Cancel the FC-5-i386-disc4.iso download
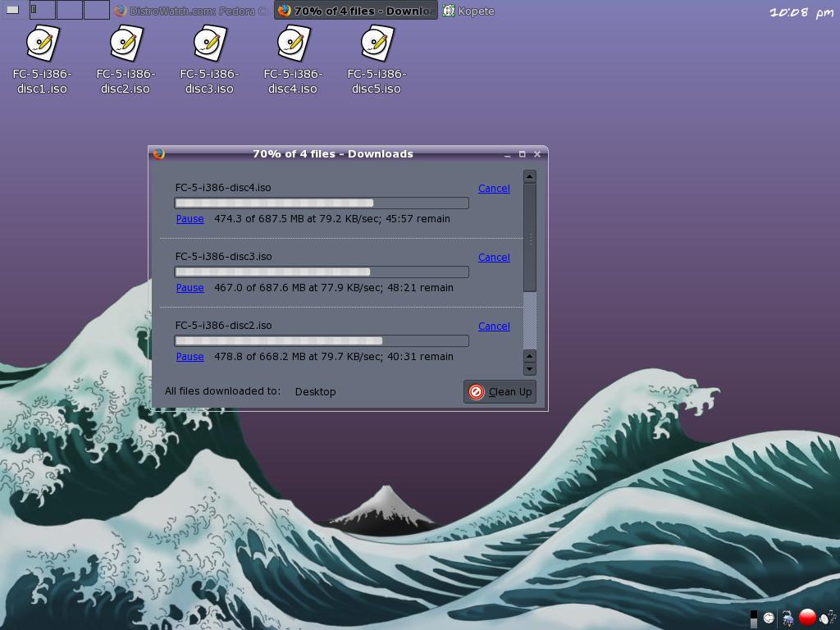 pos(494,188)
